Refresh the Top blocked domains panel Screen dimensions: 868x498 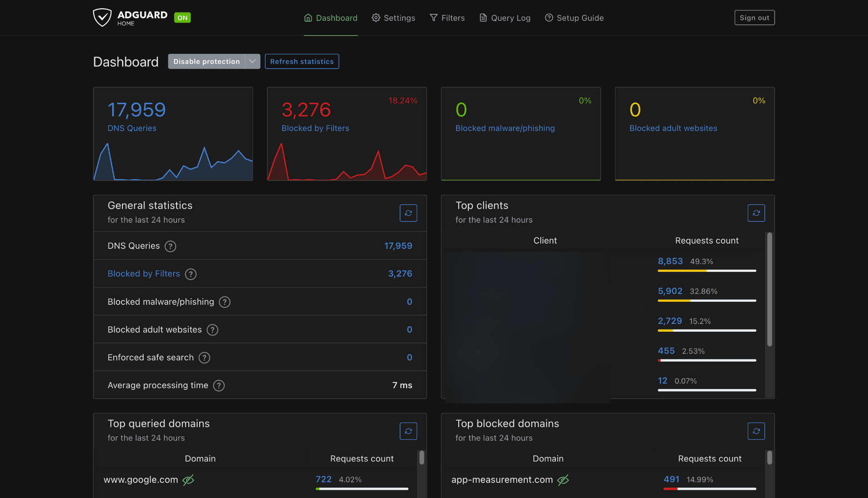click(756, 431)
